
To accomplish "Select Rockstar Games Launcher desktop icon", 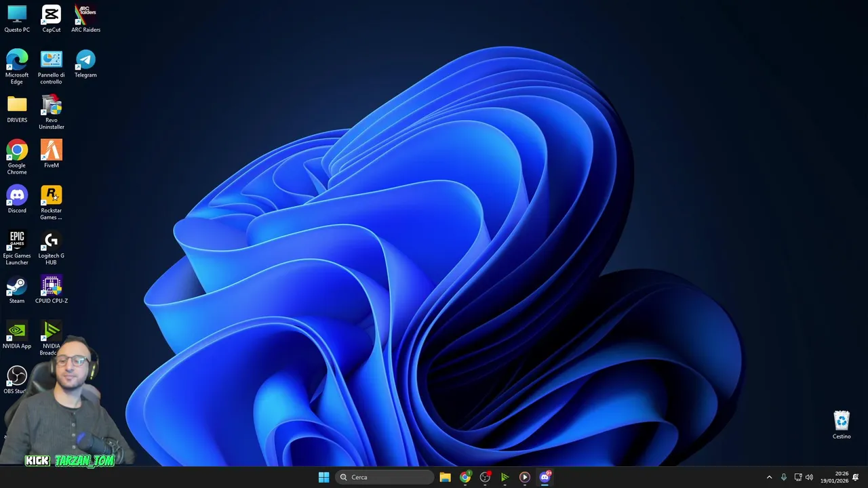I will [x=52, y=203].
